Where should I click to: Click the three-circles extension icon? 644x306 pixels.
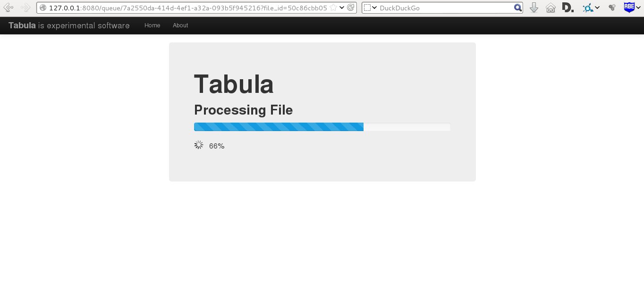point(612,8)
